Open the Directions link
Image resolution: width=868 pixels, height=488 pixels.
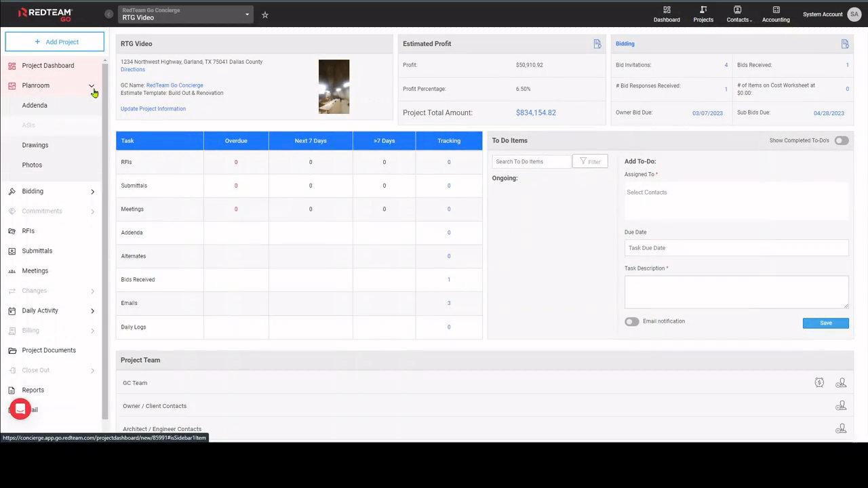tap(133, 69)
